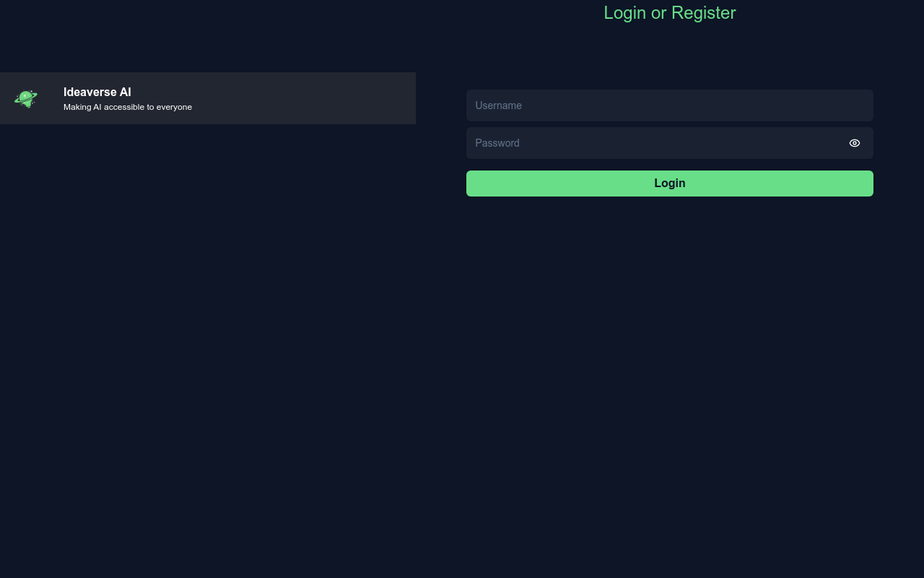Submit with the green Login button
This screenshot has width=924, height=578.
(670, 184)
